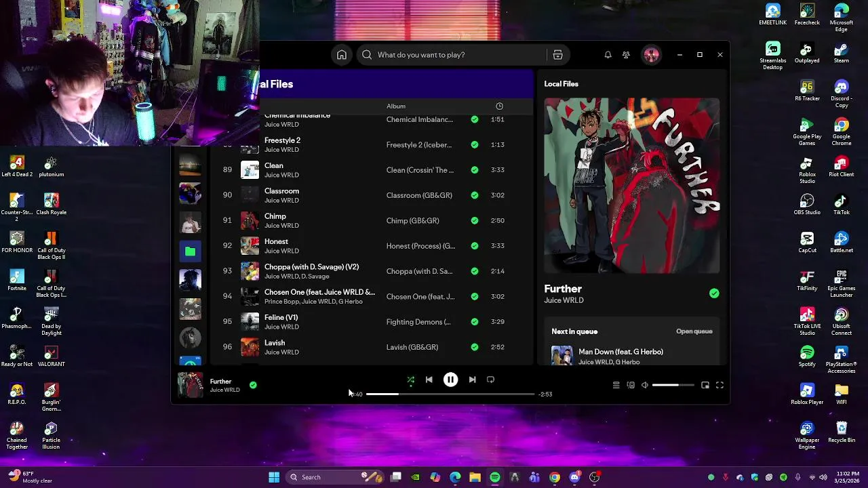Toggle saved checkmark on Lavish row
Viewport: 868px width, 488px height.
(x=474, y=347)
